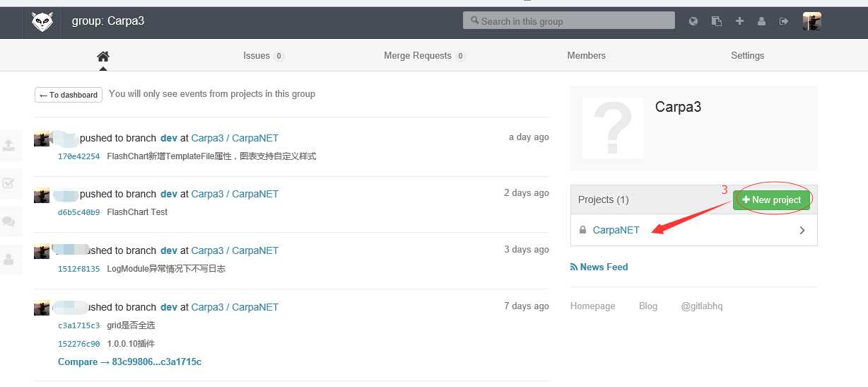The image size is (868, 387).
Task: Open the profile user icon in header
Action: click(761, 21)
